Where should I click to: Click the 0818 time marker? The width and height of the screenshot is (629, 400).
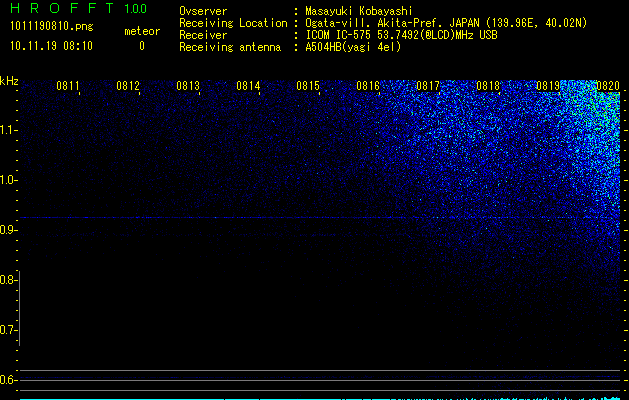click(488, 86)
